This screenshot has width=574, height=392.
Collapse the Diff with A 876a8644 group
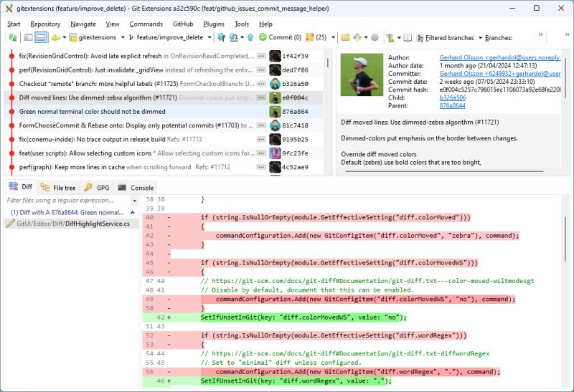click(x=133, y=212)
